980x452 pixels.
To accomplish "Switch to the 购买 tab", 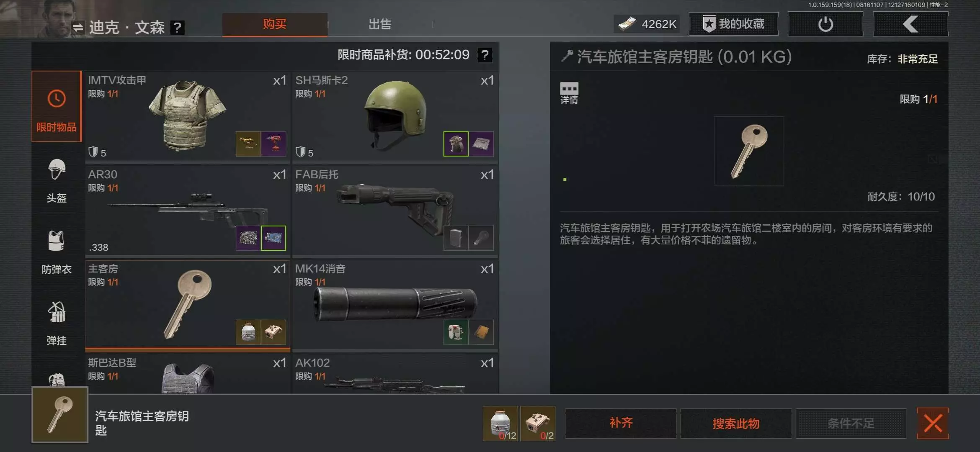I will pyautogui.click(x=275, y=24).
